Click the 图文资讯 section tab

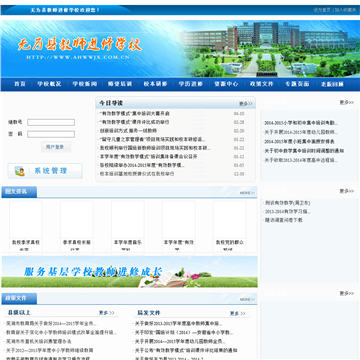(19, 192)
